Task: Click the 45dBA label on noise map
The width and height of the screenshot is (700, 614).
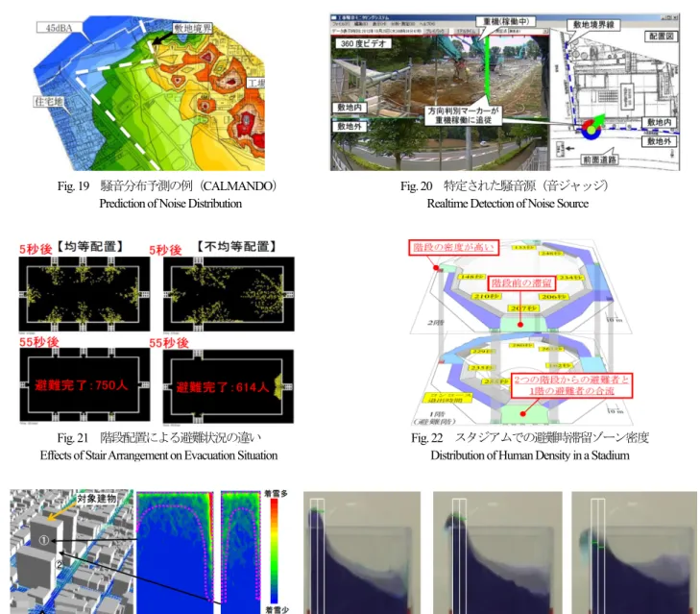Action: click(59, 28)
